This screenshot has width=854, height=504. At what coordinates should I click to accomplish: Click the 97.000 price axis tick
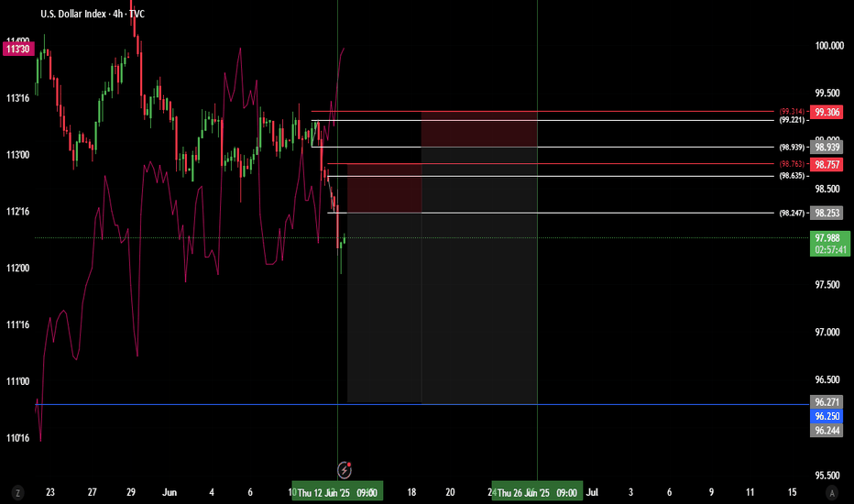click(x=827, y=333)
